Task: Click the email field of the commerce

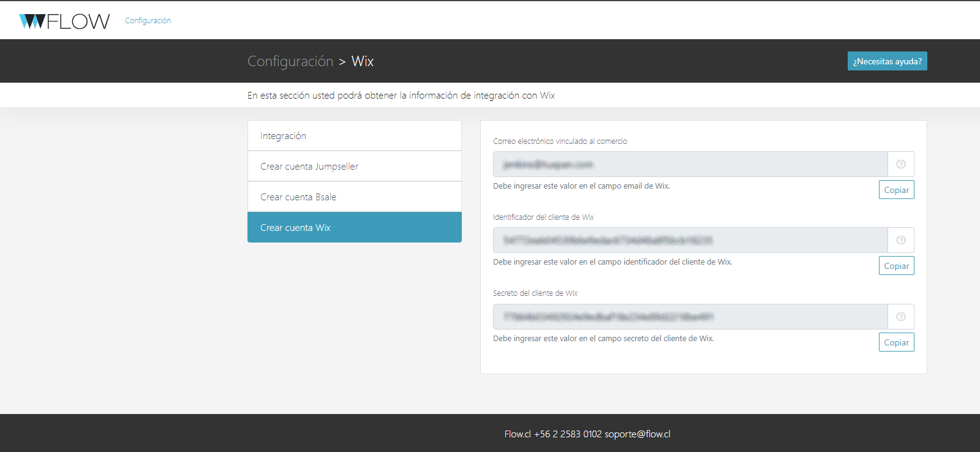Action: pos(690,164)
